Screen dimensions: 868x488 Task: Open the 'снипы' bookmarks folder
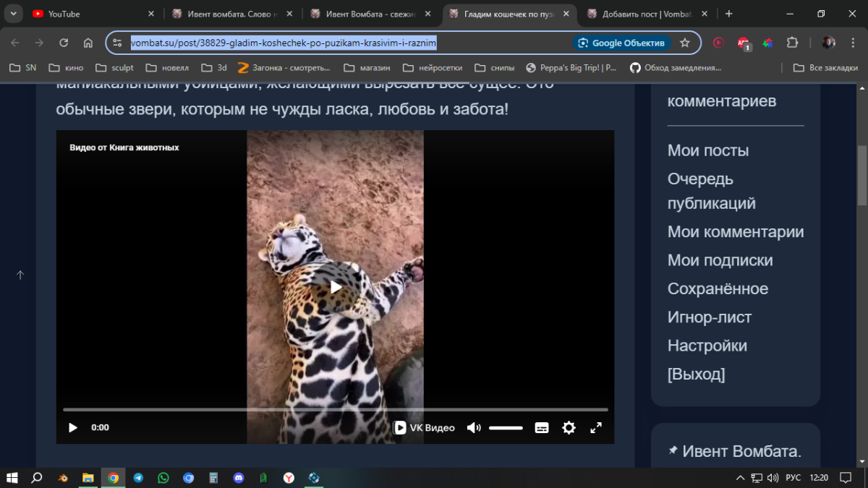click(x=495, y=68)
